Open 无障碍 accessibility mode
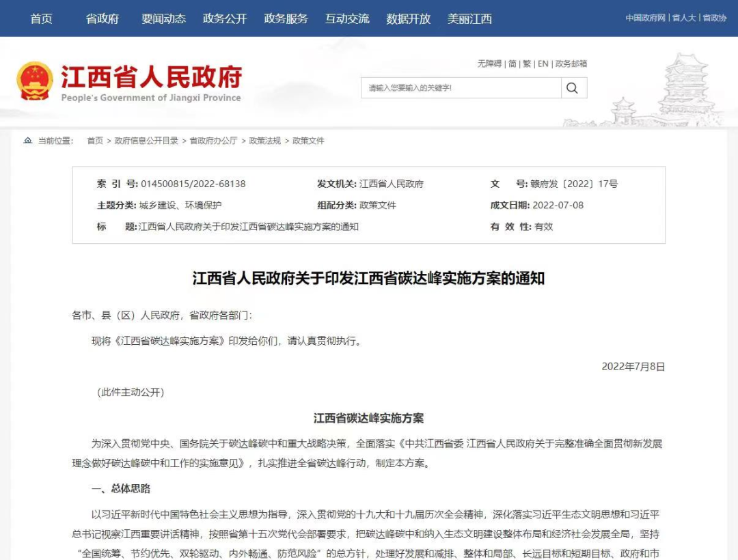 tap(489, 64)
